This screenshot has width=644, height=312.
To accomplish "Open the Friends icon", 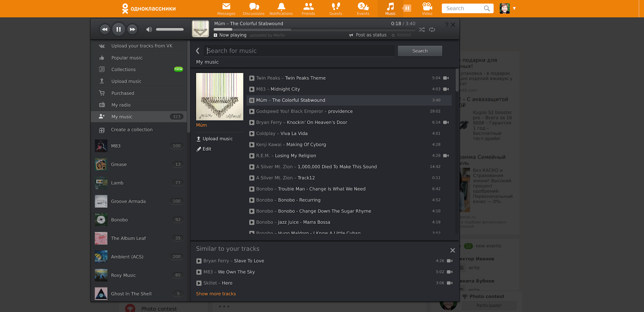I will tap(308, 8).
